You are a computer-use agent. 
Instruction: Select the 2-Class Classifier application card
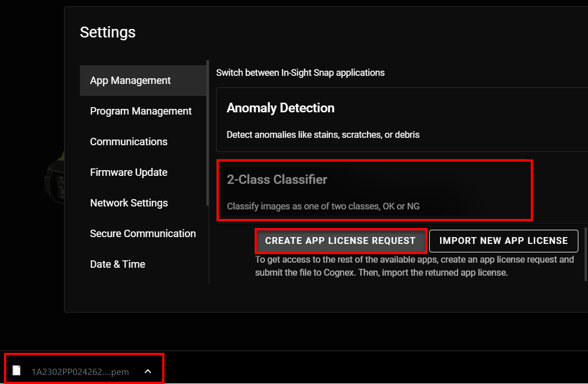[x=374, y=191]
